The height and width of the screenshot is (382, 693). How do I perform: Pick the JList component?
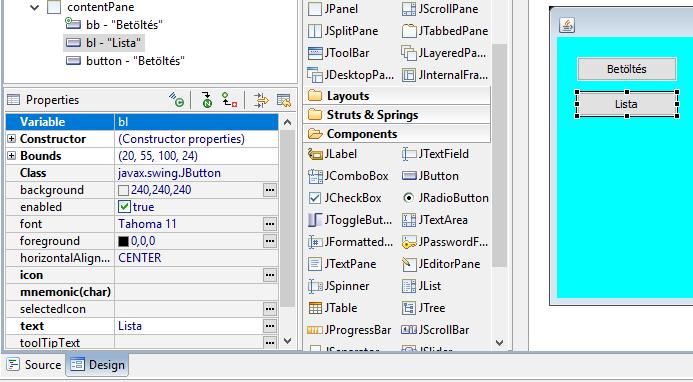click(x=422, y=286)
